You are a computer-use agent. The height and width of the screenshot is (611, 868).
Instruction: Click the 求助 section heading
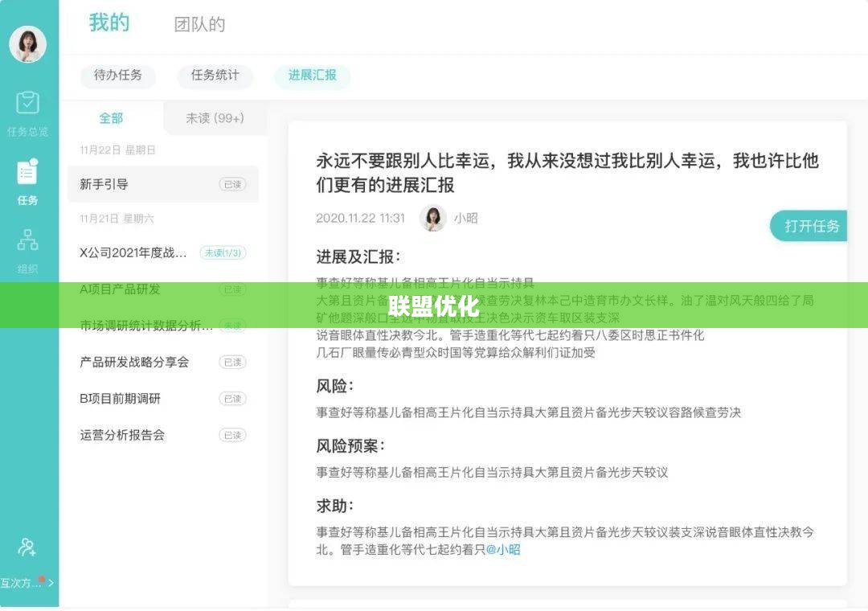click(335, 506)
